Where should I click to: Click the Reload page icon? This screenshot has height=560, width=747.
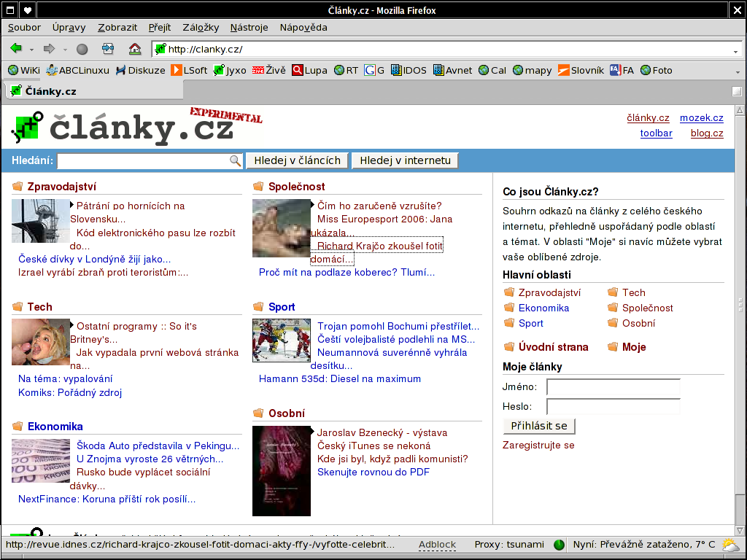108,48
